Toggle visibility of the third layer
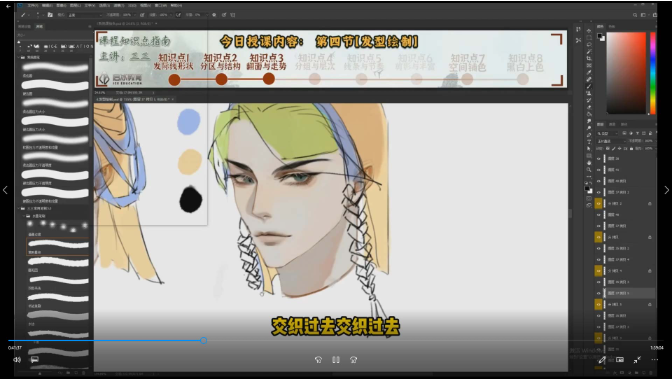Viewport: 672px width, 379px height. pyautogui.click(x=599, y=181)
